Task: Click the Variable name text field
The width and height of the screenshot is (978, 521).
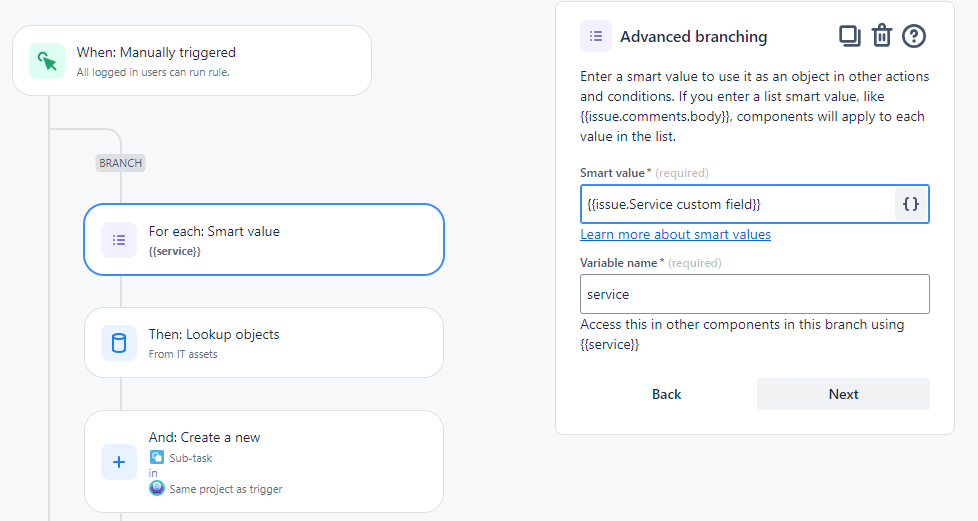Action: pyautogui.click(x=754, y=294)
